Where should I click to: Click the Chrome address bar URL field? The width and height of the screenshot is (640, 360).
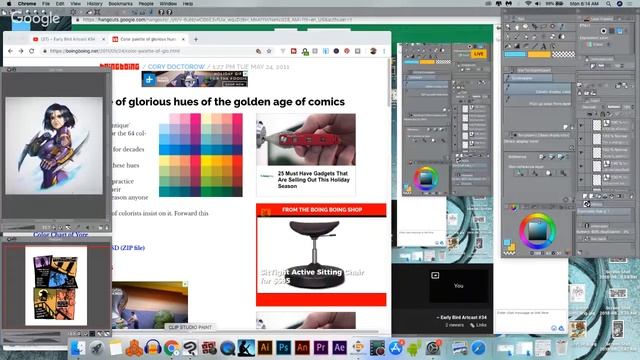click(151, 51)
